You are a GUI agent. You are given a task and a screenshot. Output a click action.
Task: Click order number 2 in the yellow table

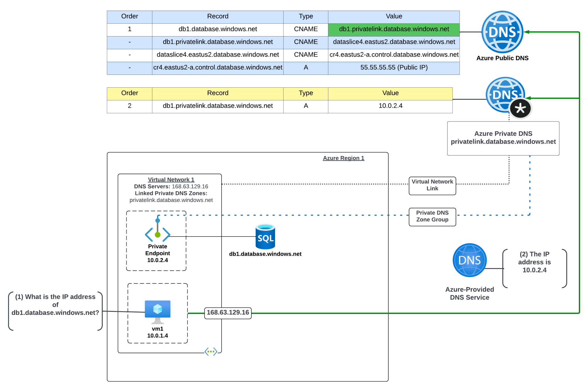pyautogui.click(x=130, y=106)
